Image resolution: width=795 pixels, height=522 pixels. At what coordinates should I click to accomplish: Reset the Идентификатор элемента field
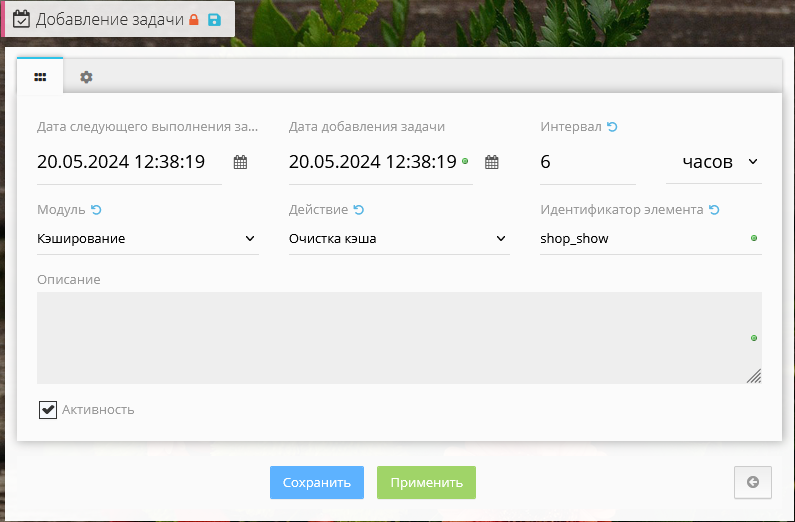coord(714,210)
